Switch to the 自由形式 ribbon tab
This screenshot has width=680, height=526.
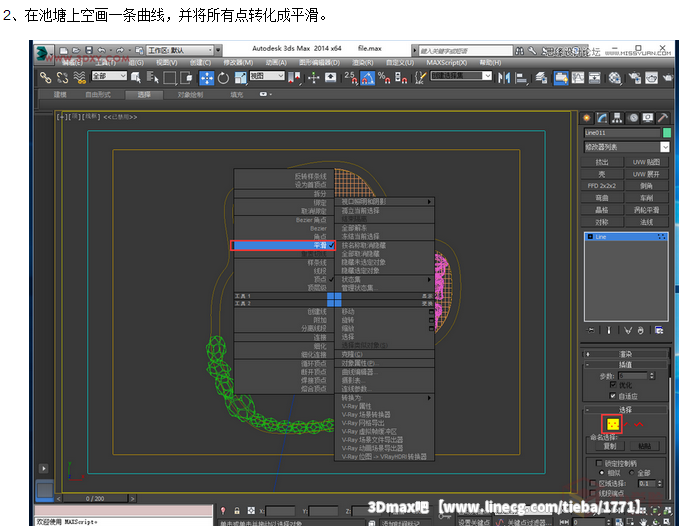point(98,94)
